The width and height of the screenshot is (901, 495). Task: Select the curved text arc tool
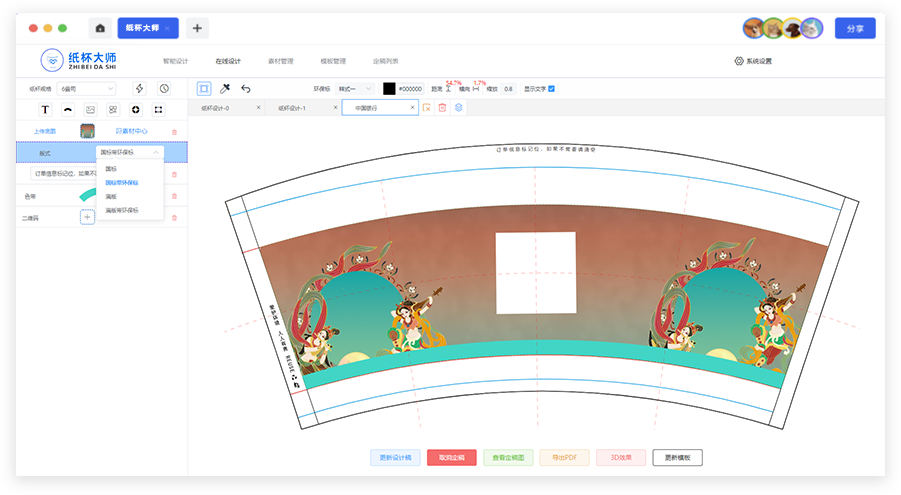pos(68,109)
